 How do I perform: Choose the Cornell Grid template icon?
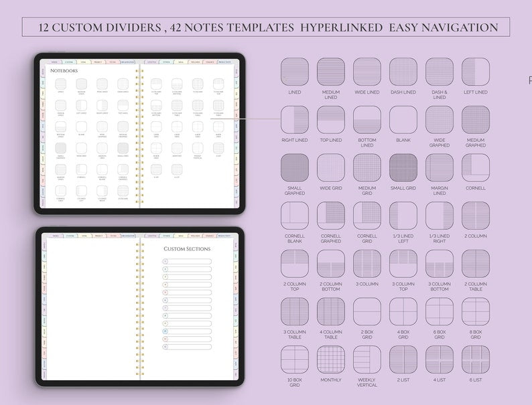tap(367, 216)
